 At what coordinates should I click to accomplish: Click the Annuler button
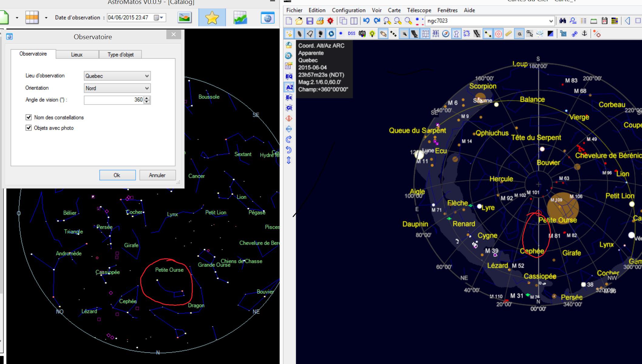click(157, 175)
